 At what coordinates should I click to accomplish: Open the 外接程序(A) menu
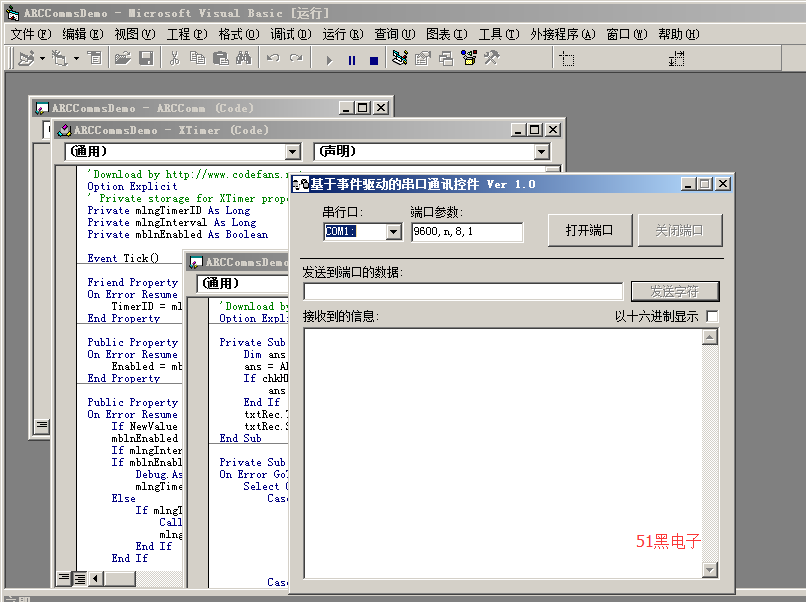[x=562, y=34]
